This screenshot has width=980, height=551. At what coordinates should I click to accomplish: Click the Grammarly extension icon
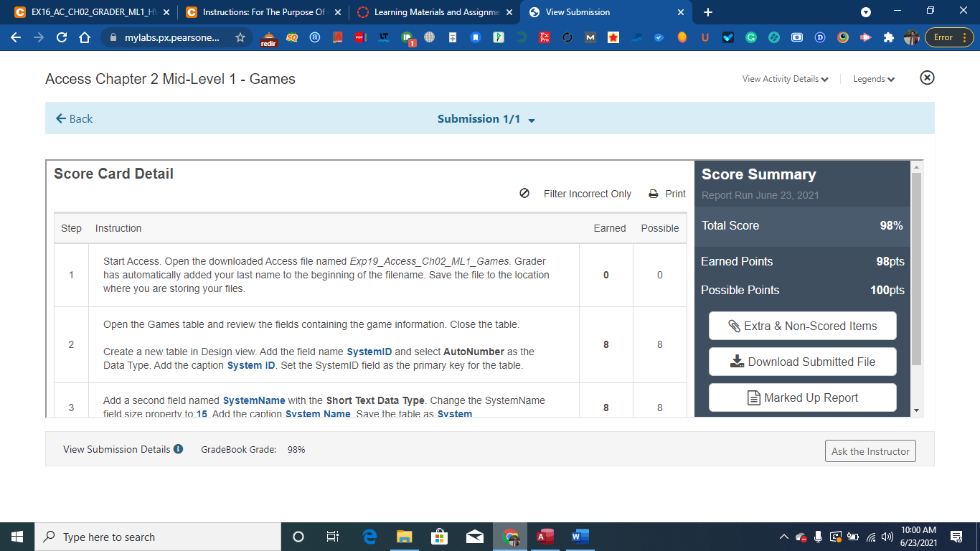(751, 37)
